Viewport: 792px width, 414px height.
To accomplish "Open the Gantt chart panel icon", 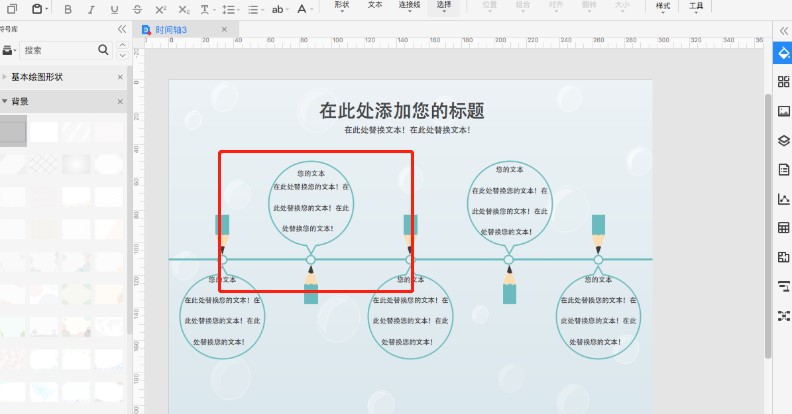I will pyautogui.click(x=783, y=287).
